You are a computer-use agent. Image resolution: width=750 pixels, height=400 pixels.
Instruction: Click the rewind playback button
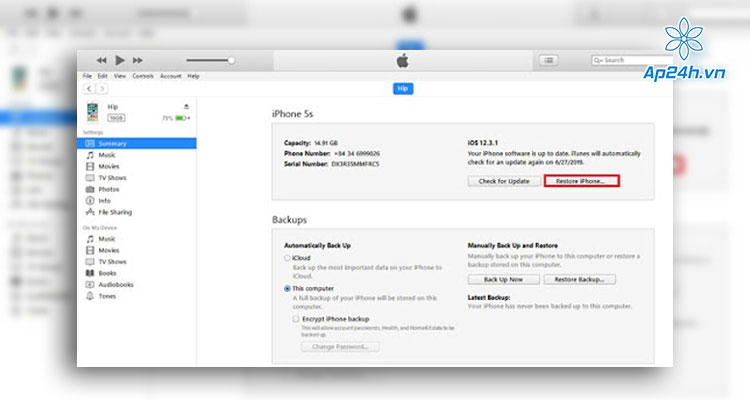(x=101, y=60)
